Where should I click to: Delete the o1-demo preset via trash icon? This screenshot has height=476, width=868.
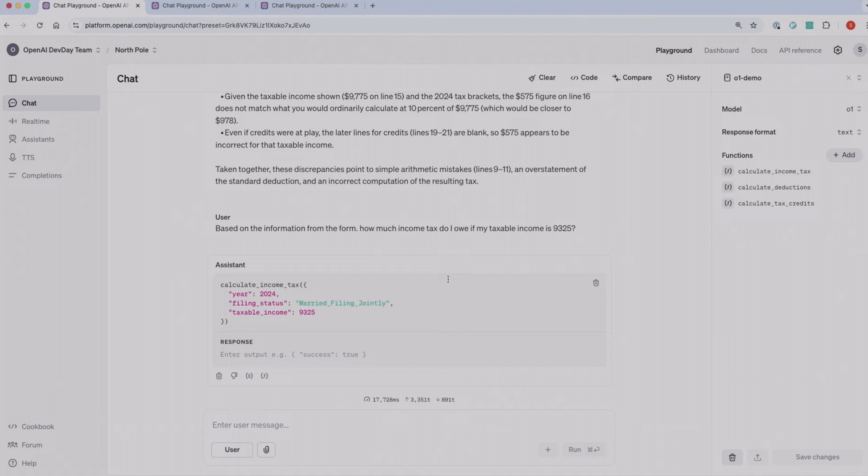coord(732,457)
